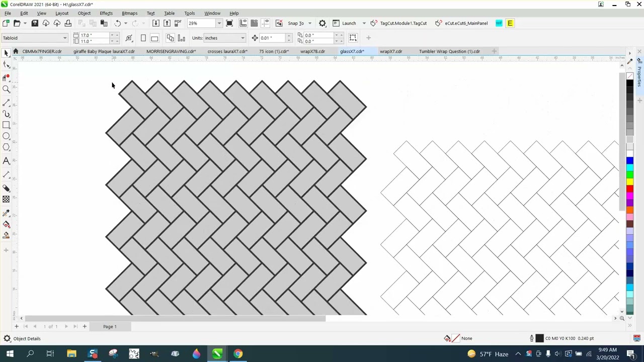Screen dimensions: 644x362
Task: Select Portrait page orientation
Action: tap(143, 38)
